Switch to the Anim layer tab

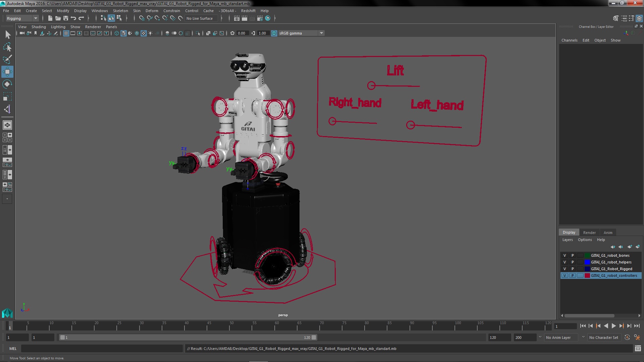point(608,233)
